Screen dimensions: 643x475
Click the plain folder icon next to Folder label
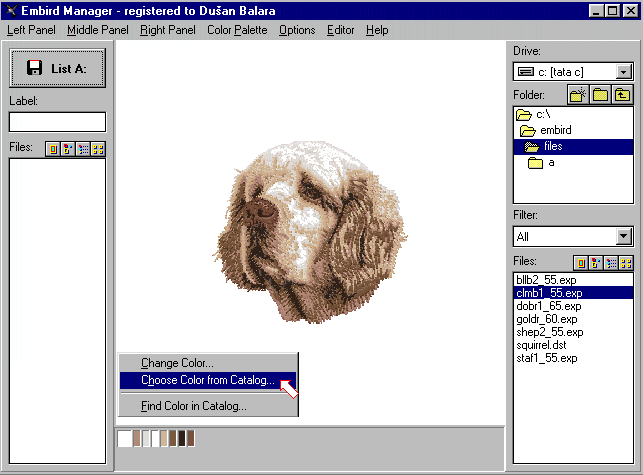(x=600, y=95)
